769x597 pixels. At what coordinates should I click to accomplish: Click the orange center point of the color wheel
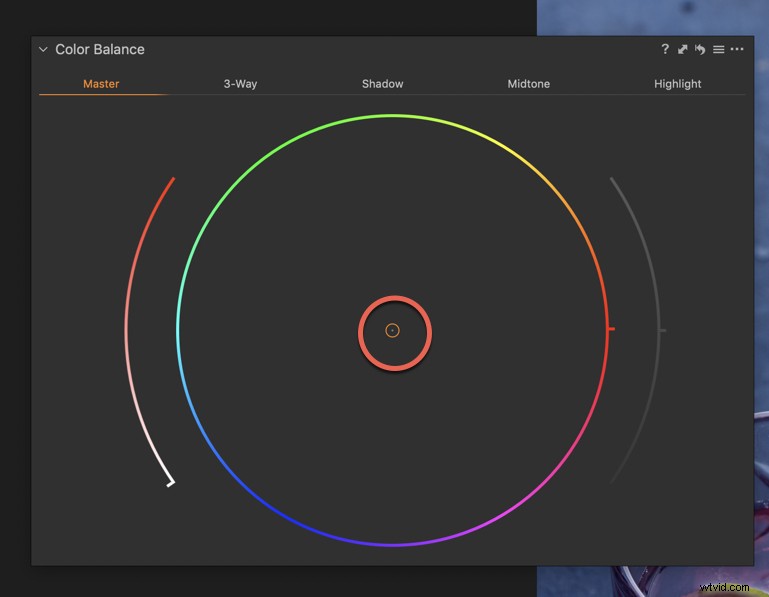[392, 331]
